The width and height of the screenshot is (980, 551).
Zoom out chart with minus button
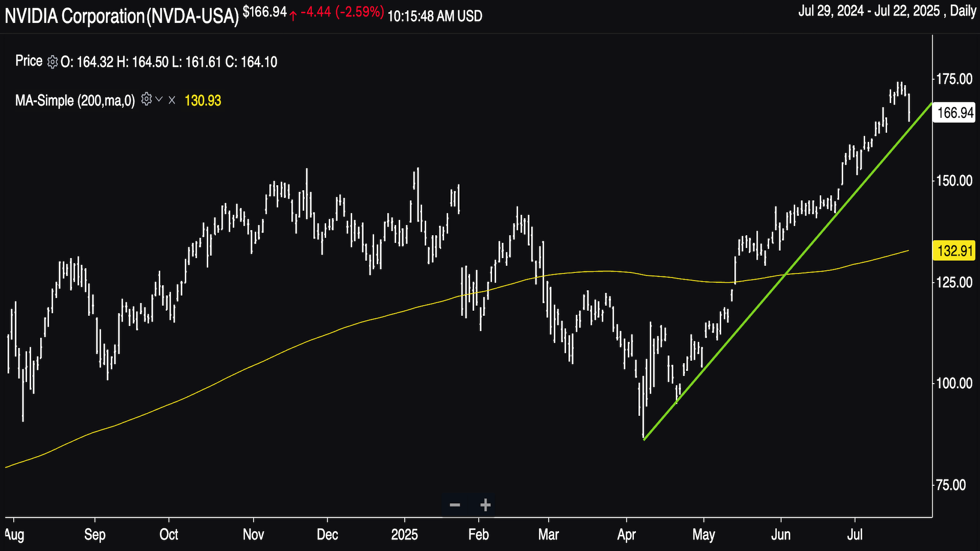click(x=455, y=505)
